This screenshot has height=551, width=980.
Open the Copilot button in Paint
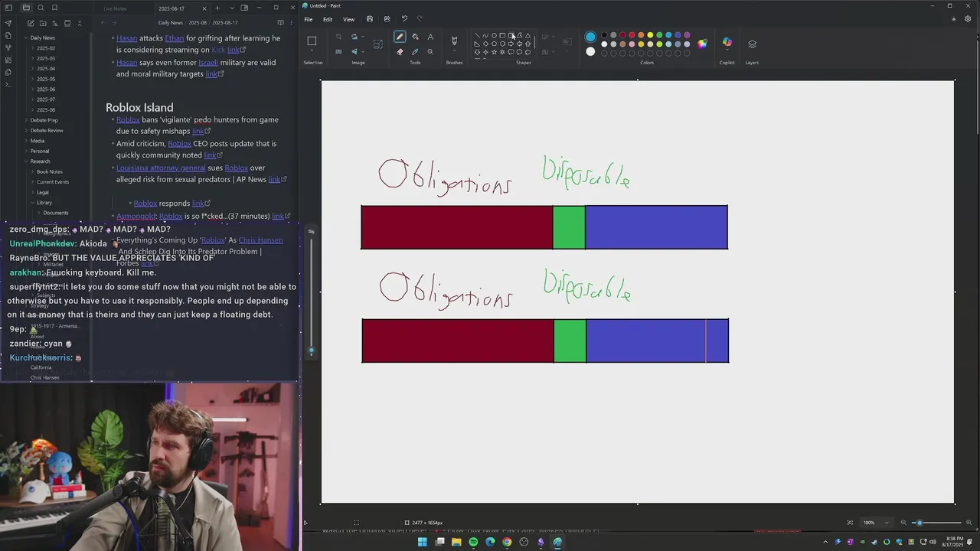tap(727, 43)
